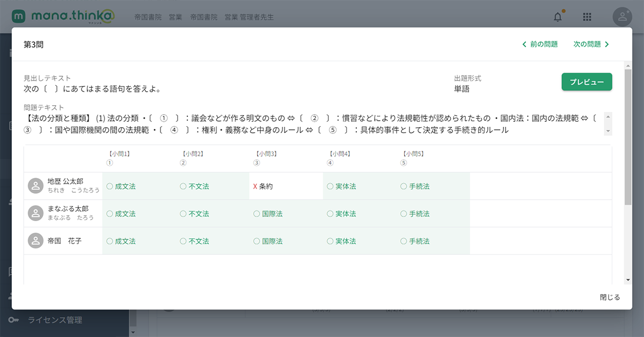Go back with 前の問題 chevron
Image resolution: width=644 pixels, height=337 pixels.
coord(524,45)
